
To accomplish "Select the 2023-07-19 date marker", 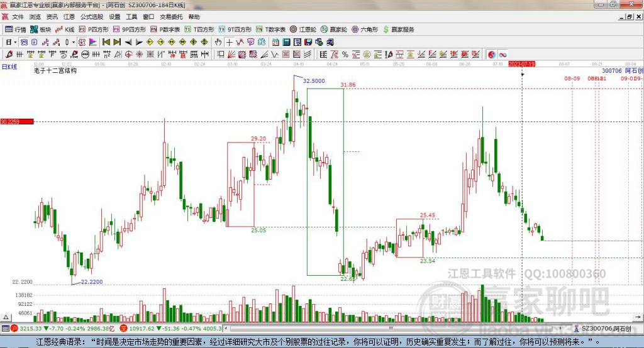I will click(x=521, y=65).
